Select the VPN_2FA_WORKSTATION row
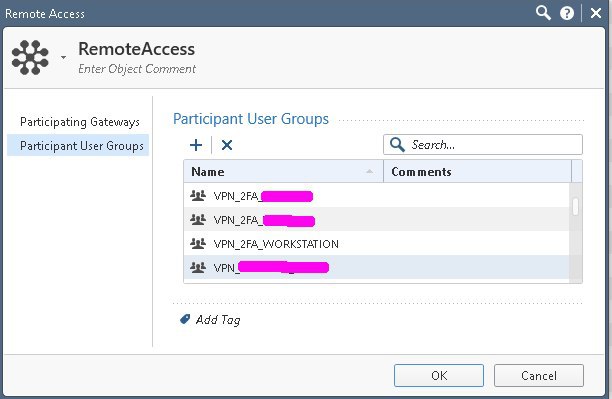This screenshot has height=399, width=612. 377,244
